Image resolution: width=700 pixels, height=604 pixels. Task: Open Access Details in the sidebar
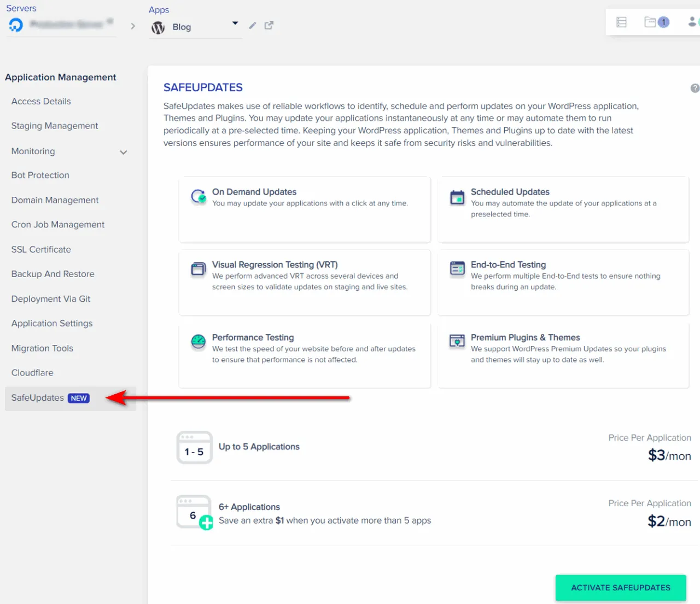pyautogui.click(x=41, y=101)
